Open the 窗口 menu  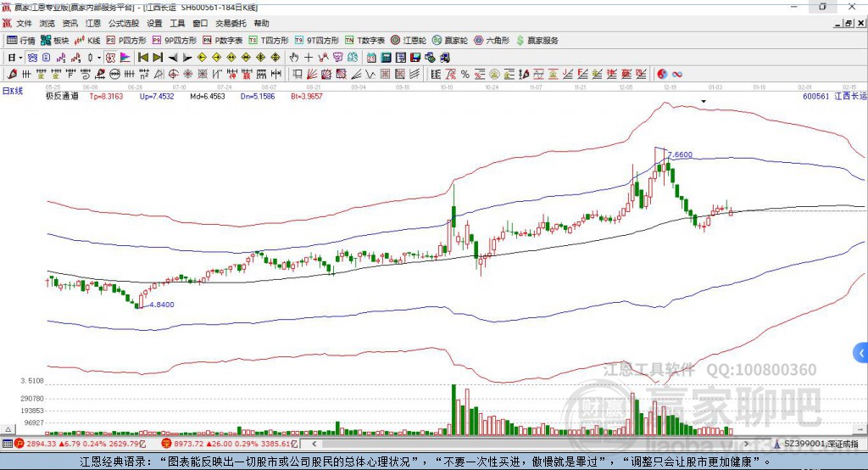[x=200, y=23]
